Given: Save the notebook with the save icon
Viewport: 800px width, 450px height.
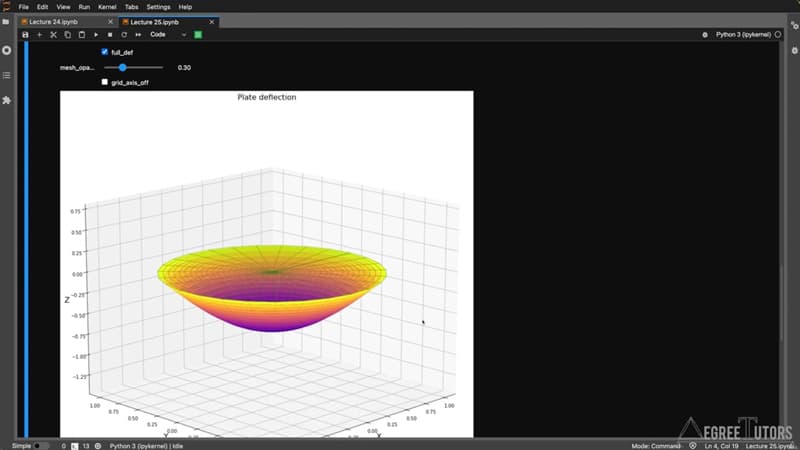Looking at the screenshot, I should coord(25,35).
